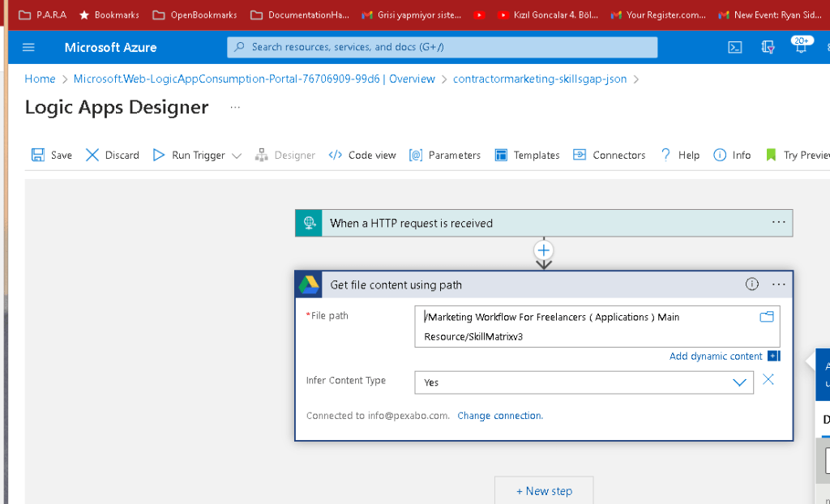830x504 pixels.
Task: Click the Run Trigger play icon
Action: click(x=158, y=155)
